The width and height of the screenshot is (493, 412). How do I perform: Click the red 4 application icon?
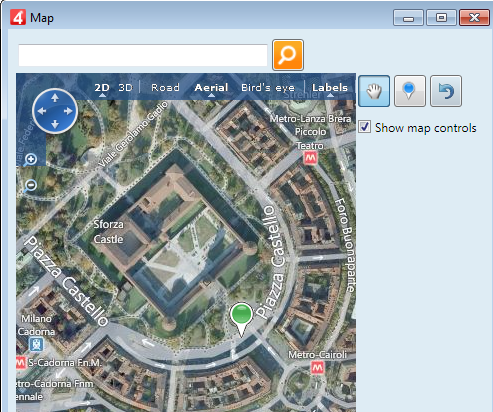18,17
